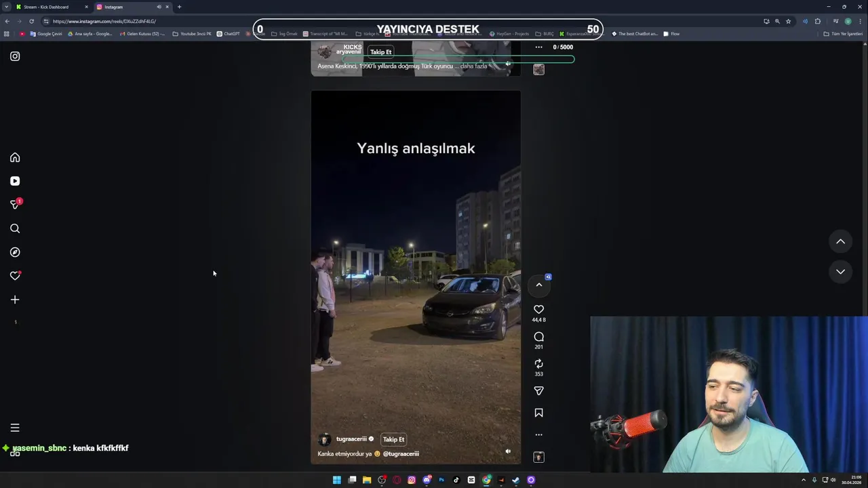This screenshot has width=868, height=488.
Task: Open TikTok from the taskbar
Action: [x=456, y=480]
